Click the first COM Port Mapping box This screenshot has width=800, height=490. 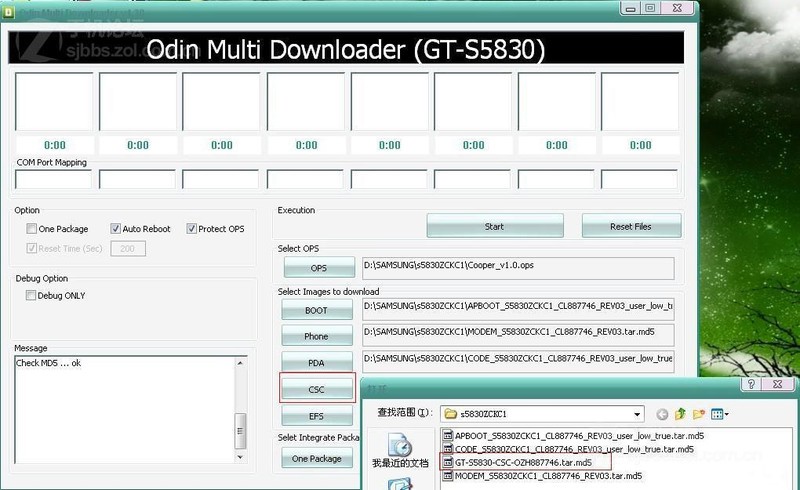54,179
